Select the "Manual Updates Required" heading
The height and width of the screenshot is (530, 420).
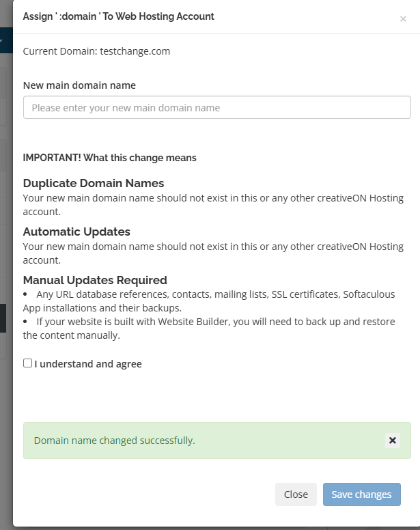(95, 280)
